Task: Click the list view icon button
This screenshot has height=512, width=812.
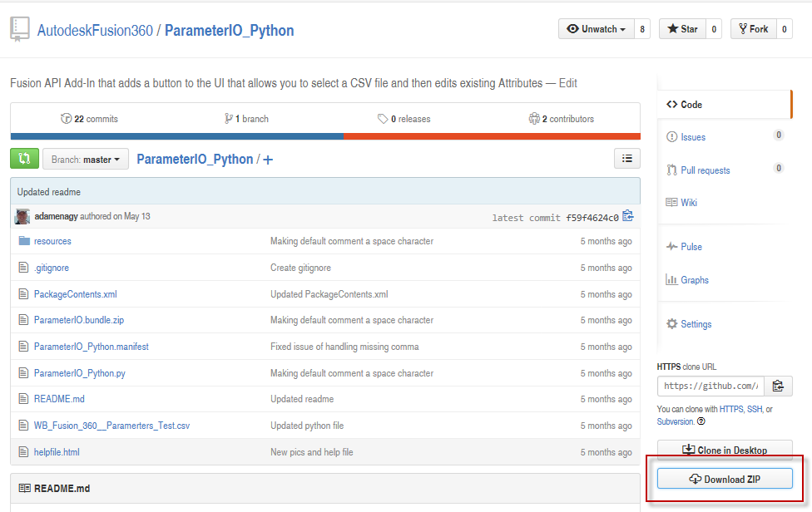Action: coord(627,159)
